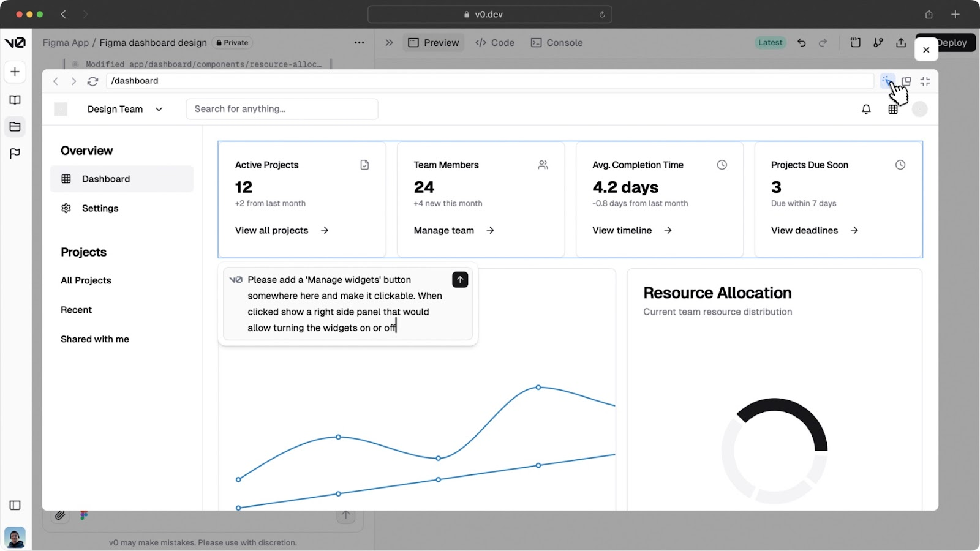Open the Latest version dropdown
Image resolution: width=980 pixels, height=551 pixels.
pyautogui.click(x=770, y=43)
